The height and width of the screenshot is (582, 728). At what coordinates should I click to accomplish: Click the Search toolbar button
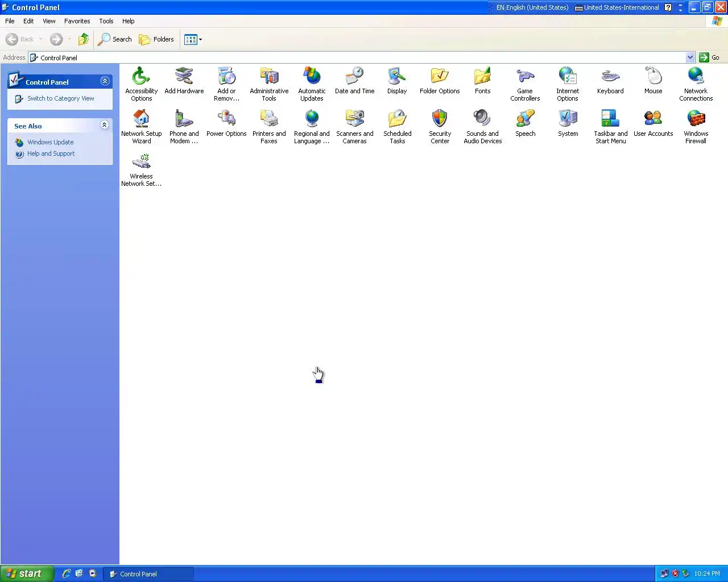[x=115, y=39]
